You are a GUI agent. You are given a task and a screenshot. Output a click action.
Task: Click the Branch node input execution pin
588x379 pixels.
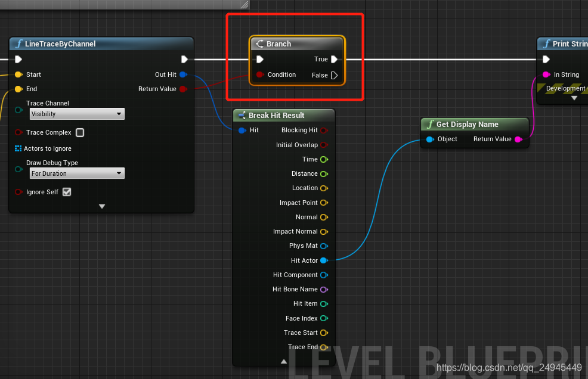[260, 59]
